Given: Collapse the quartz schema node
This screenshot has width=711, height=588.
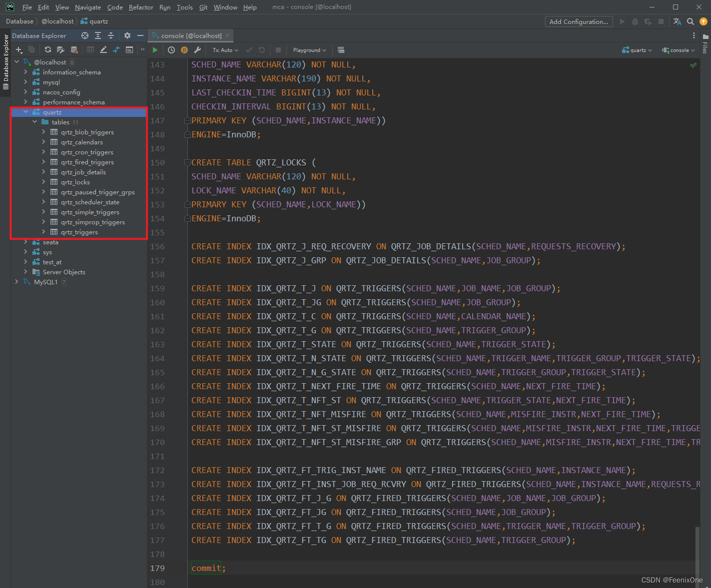Looking at the screenshot, I should click(x=25, y=112).
